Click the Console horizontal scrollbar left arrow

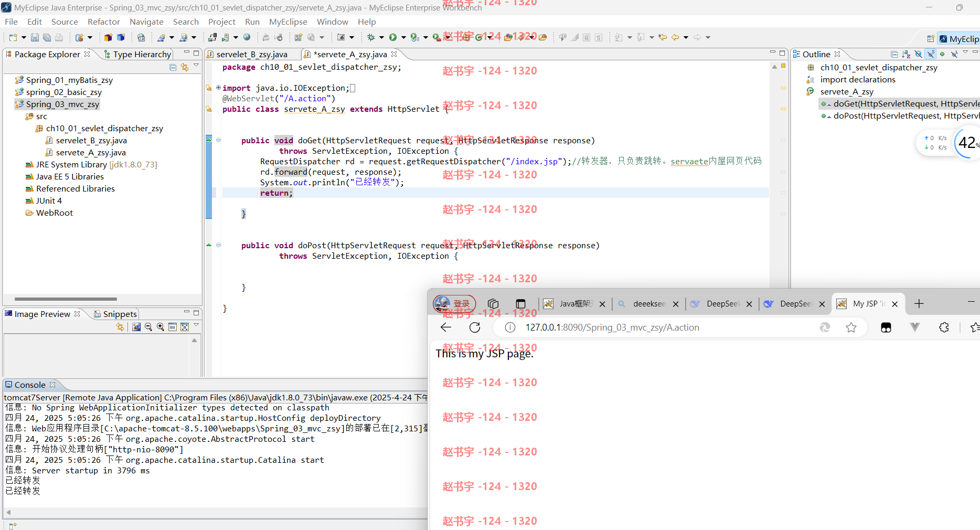8,512
